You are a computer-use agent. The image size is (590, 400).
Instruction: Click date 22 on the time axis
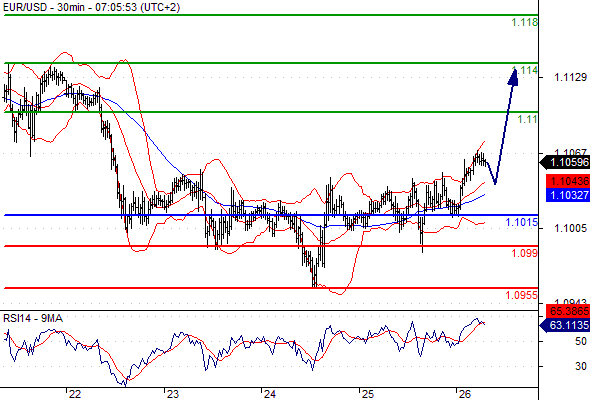[x=75, y=394]
